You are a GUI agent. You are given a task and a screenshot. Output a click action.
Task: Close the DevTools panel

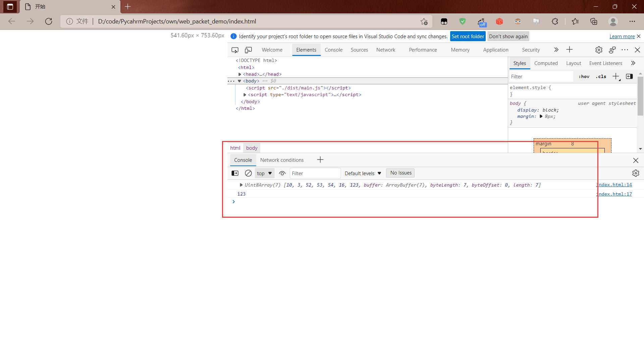(638, 50)
